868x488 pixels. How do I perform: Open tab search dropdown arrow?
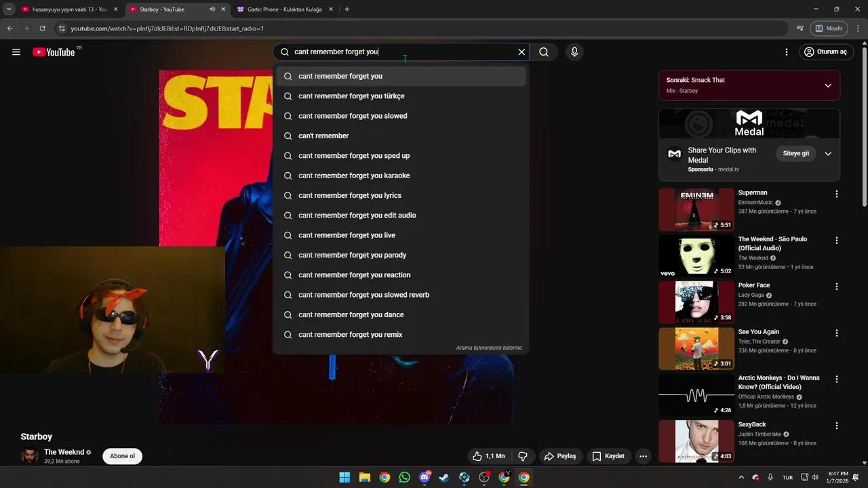[9, 9]
